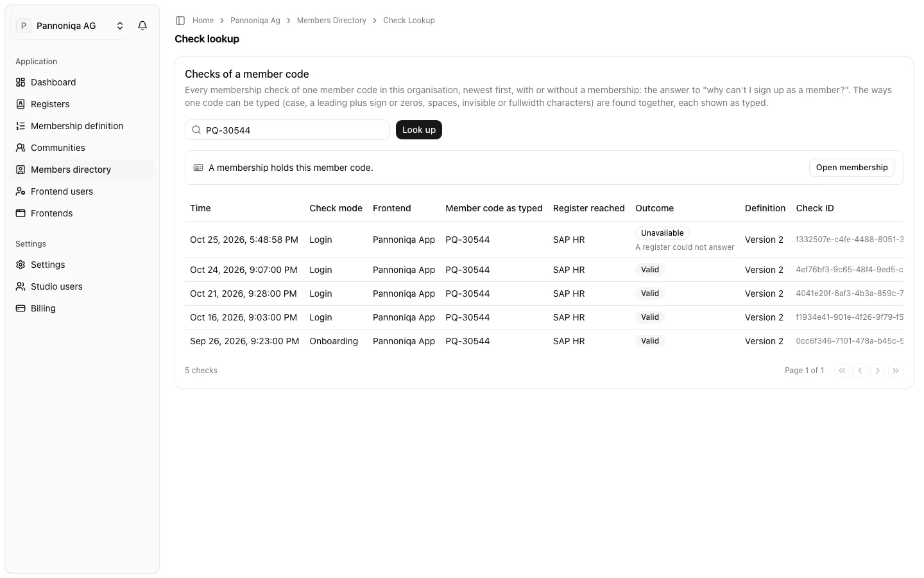Go to Home breadcrumb
Viewport: 924px width, 578px height.
coord(203,21)
